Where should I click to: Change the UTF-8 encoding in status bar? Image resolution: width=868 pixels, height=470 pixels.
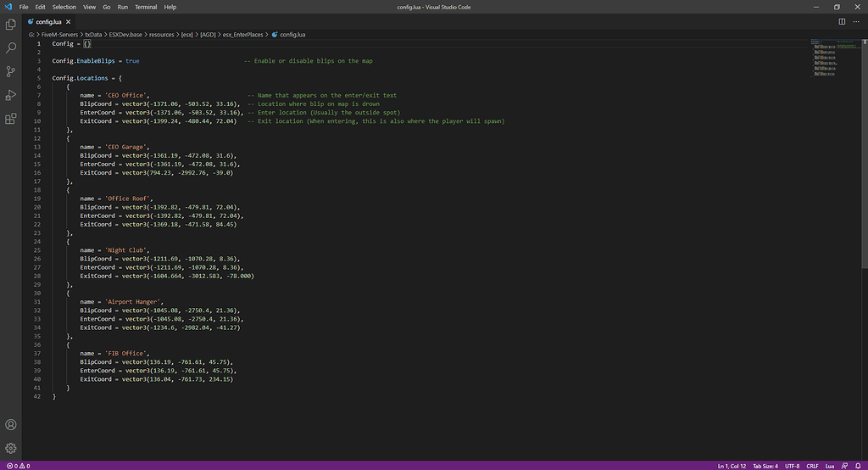(792, 465)
